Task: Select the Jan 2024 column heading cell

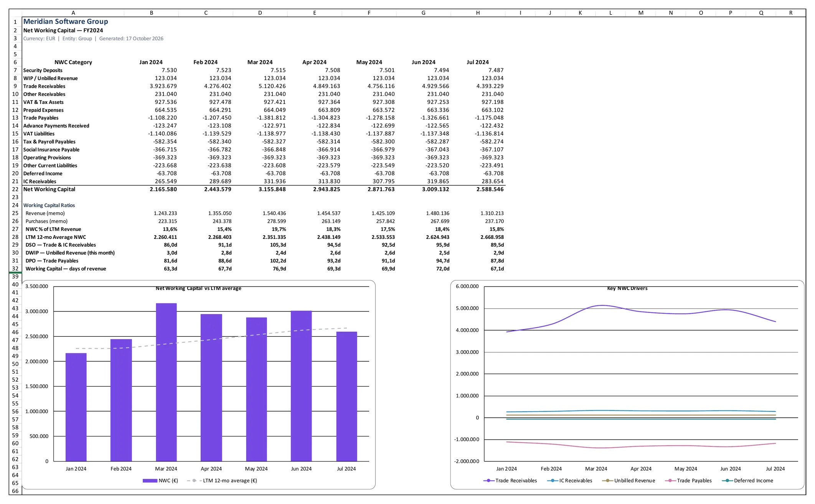Action: pos(151,62)
